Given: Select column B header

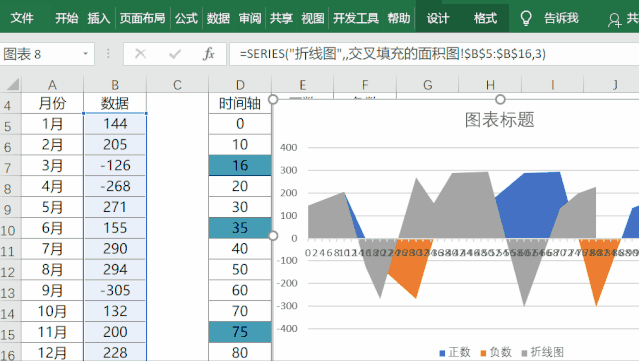Looking at the screenshot, I should point(115,85).
